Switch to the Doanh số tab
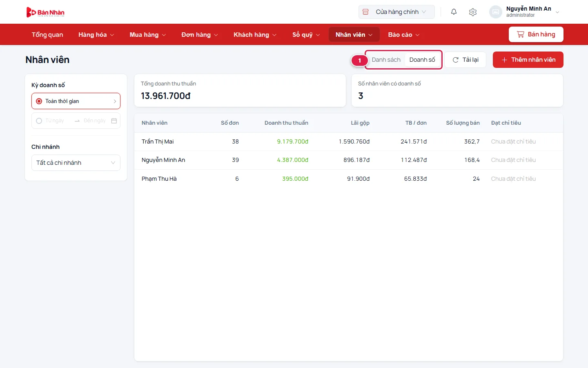 (x=422, y=60)
